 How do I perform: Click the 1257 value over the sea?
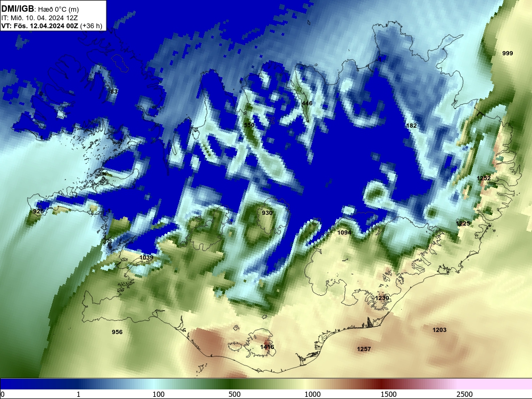(364, 349)
